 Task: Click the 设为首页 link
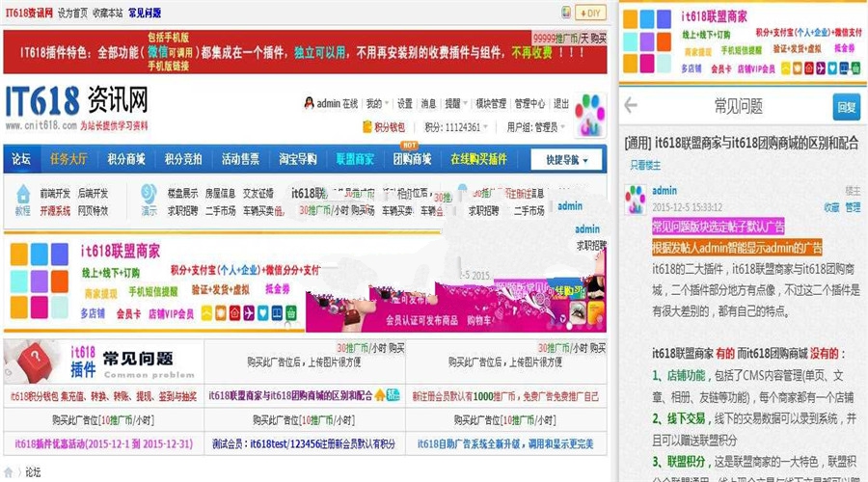pyautogui.click(x=72, y=13)
